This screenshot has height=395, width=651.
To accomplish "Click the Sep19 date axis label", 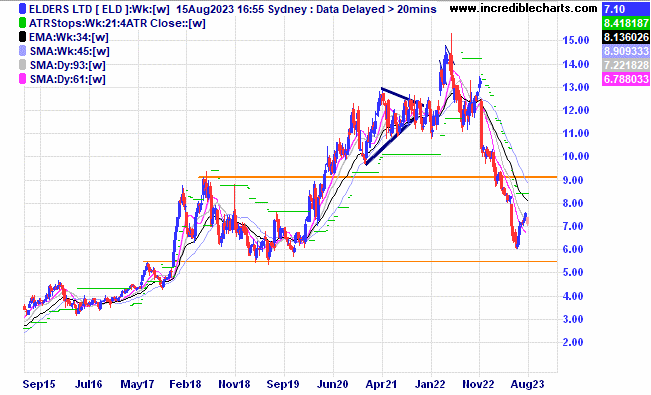I will click(x=283, y=384).
